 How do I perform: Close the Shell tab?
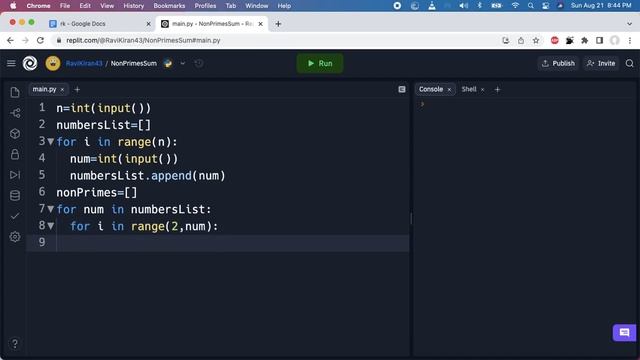(x=482, y=89)
